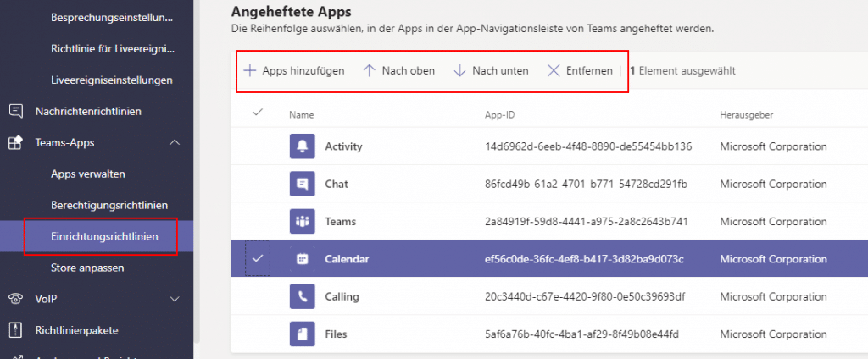The height and width of the screenshot is (359, 868).
Task: Open Richtlinie für Liveereignisse
Action: (x=113, y=48)
